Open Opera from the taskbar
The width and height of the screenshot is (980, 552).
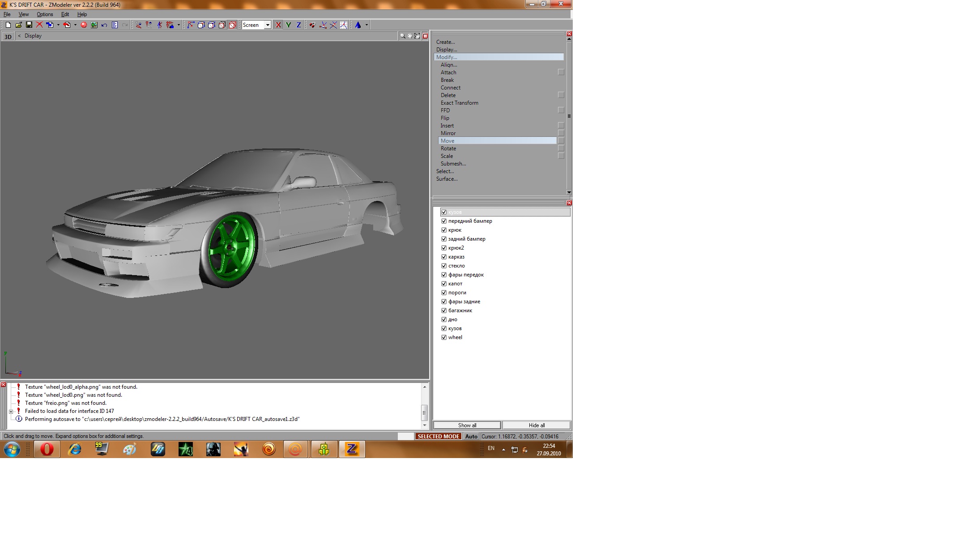(x=47, y=449)
